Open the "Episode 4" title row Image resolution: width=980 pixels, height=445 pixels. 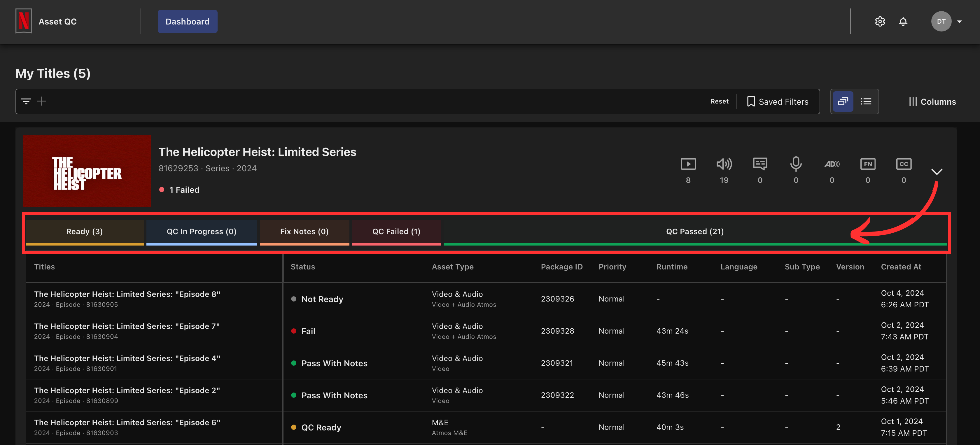(127, 358)
